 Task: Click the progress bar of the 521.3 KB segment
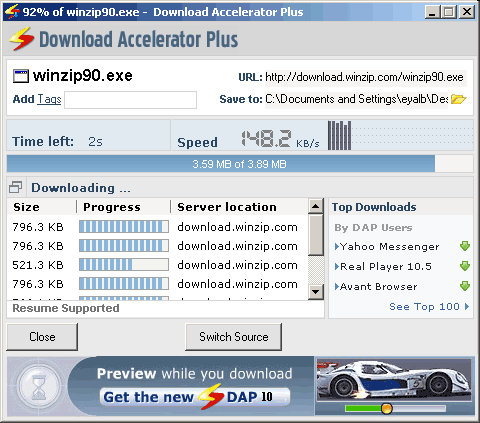tap(124, 265)
